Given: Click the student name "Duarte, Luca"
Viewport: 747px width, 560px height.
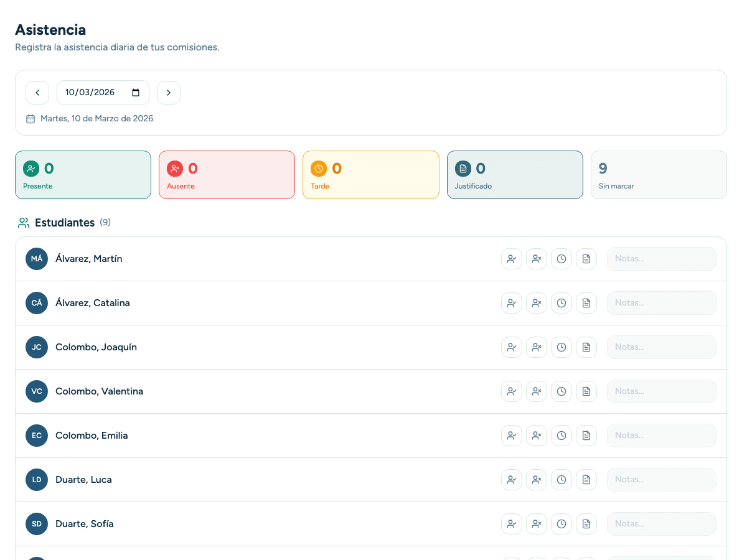Looking at the screenshot, I should pos(83,480).
